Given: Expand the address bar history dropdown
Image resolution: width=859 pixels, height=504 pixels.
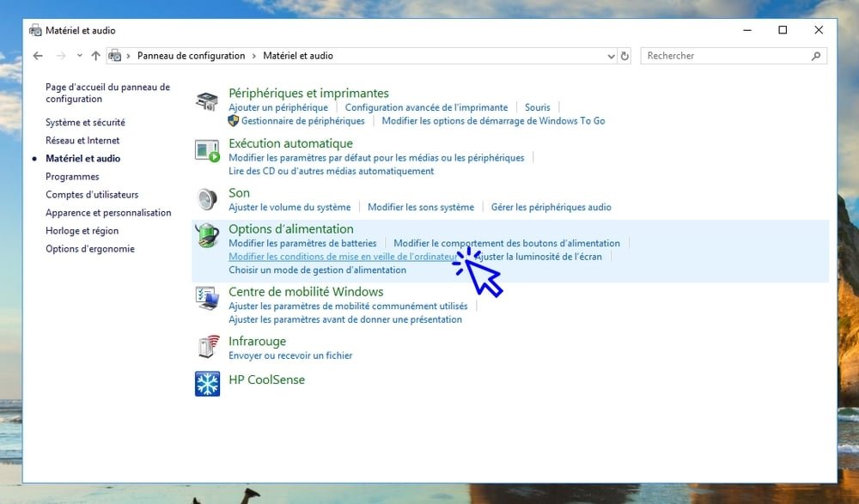Looking at the screenshot, I should tap(612, 56).
